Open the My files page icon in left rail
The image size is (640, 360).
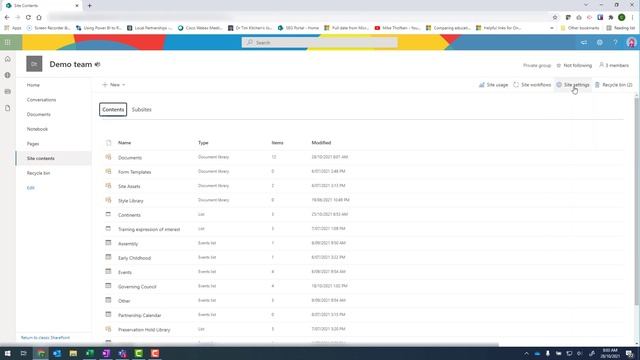7,108
